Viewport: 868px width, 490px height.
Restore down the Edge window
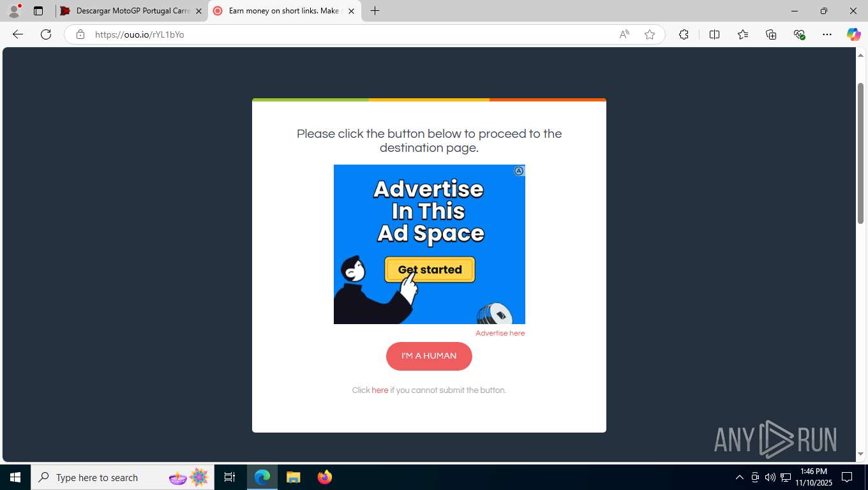pos(824,11)
